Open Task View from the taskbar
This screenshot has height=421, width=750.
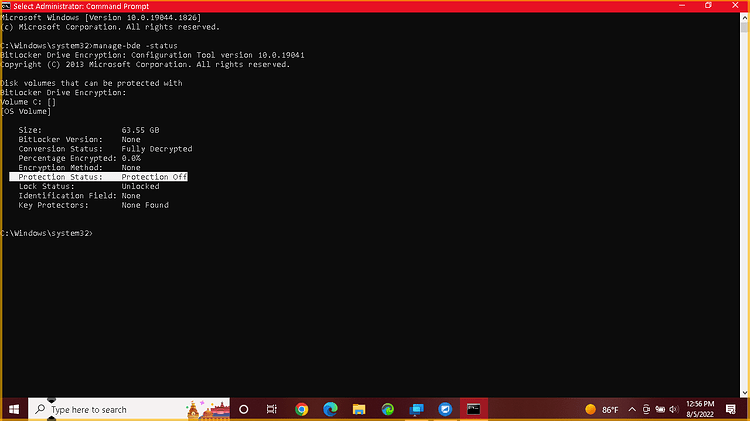click(x=272, y=410)
